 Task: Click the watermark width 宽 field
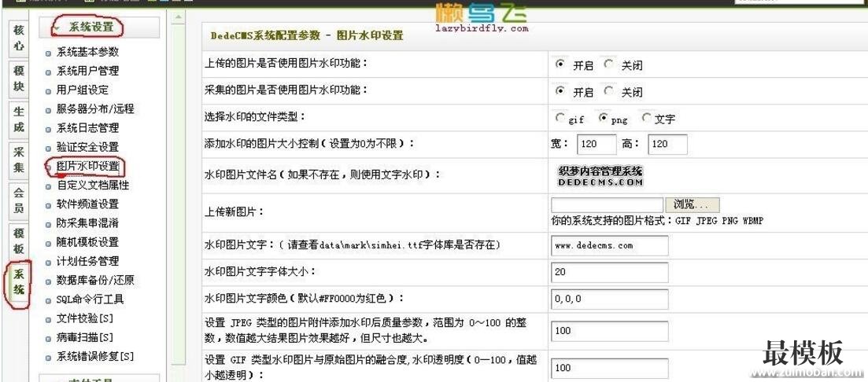[597, 145]
